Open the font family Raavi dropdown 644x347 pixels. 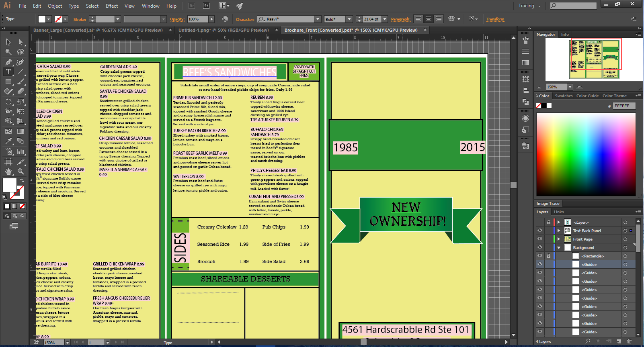[x=318, y=19]
